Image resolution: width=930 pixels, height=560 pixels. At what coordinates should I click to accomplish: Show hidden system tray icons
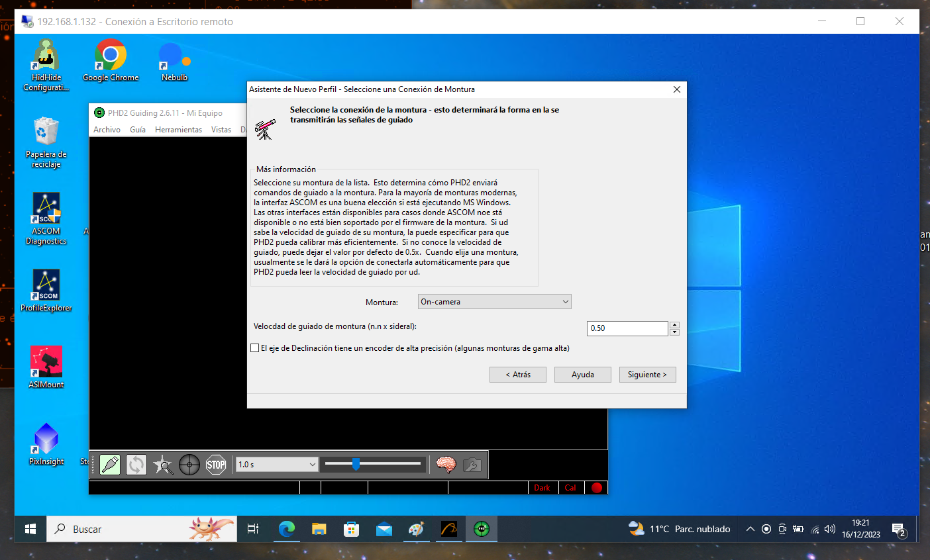click(750, 529)
